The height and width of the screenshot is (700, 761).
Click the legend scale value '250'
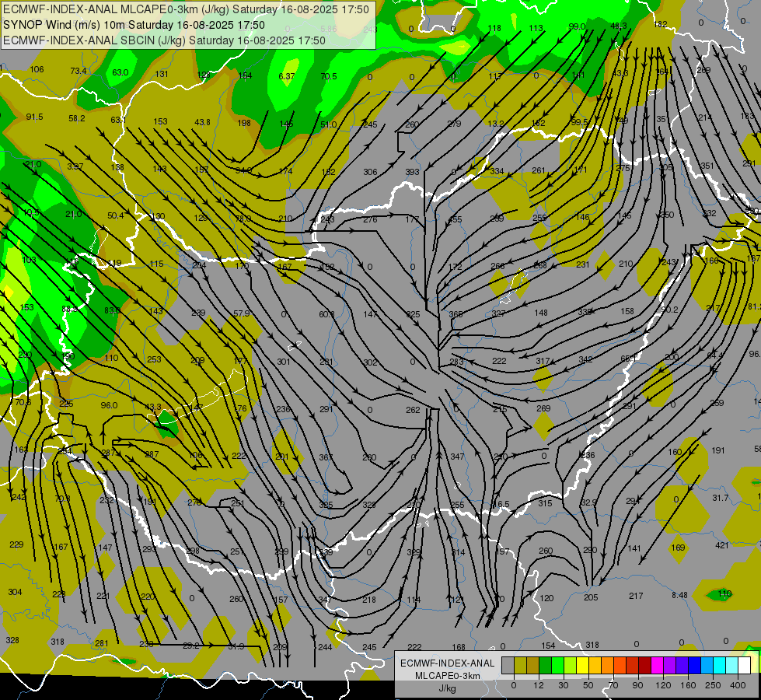(x=713, y=685)
